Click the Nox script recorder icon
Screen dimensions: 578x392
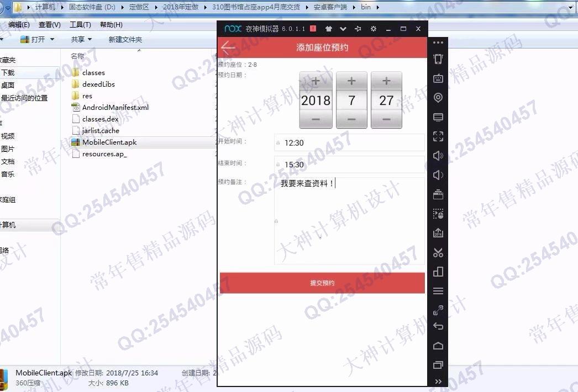pyautogui.click(x=438, y=214)
